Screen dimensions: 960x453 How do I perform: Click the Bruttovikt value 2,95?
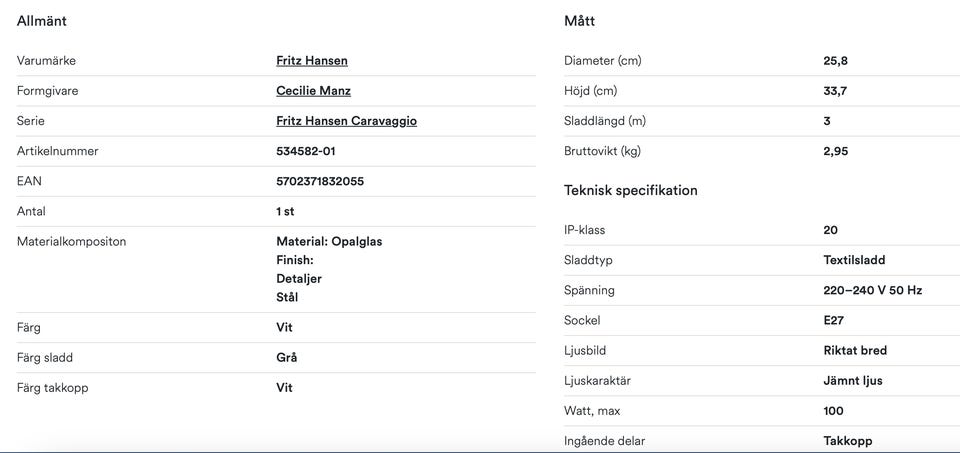click(x=836, y=151)
